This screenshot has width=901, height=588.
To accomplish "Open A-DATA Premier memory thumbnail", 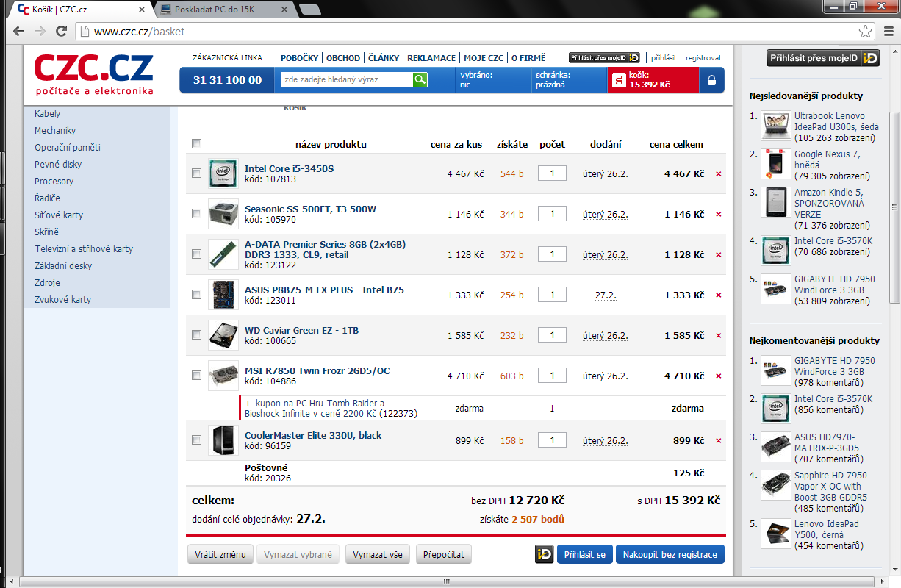I will 223,254.
